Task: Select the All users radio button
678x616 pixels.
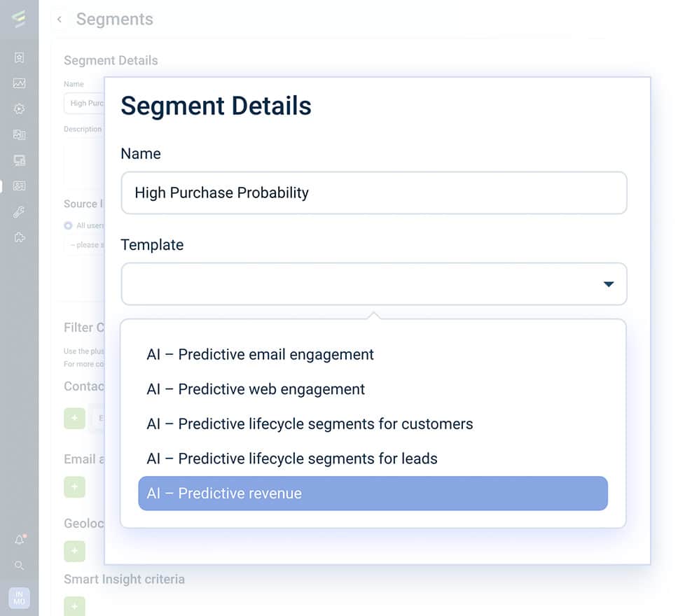Action: click(68, 225)
